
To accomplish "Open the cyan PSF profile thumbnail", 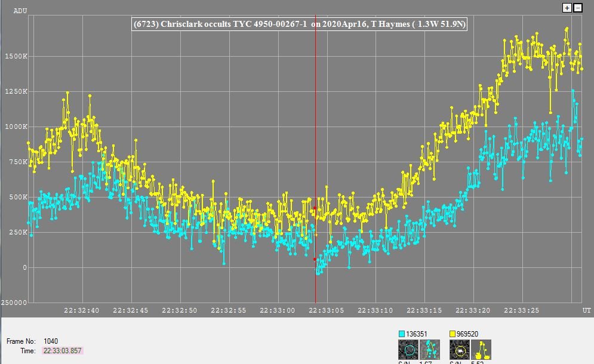I will click(x=430, y=349).
